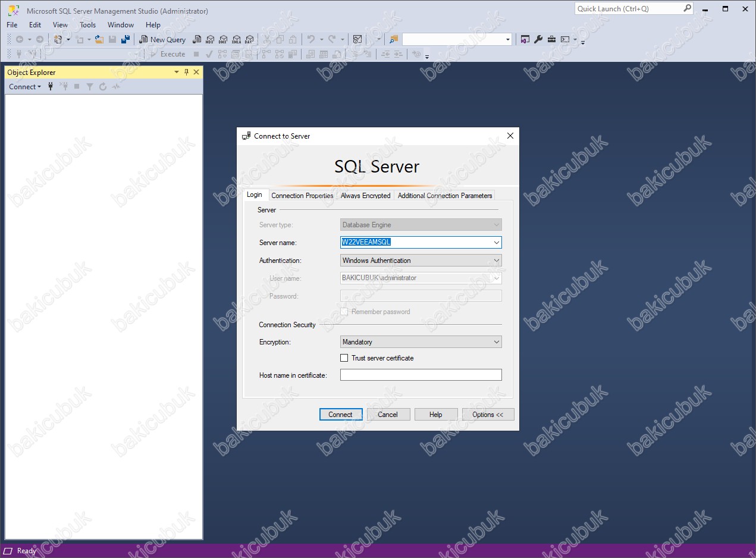Screen dimensions: 756x558
Task: Click the Open File folder icon
Action: click(x=99, y=39)
